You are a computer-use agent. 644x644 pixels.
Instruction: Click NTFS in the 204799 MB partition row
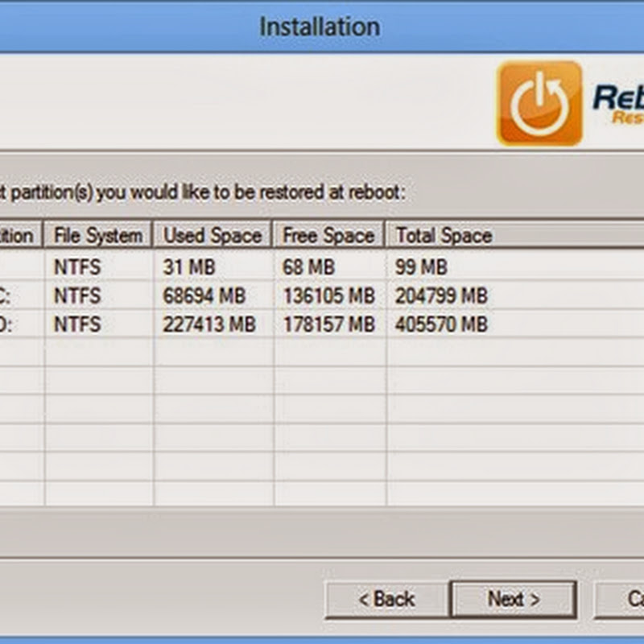(x=77, y=295)
